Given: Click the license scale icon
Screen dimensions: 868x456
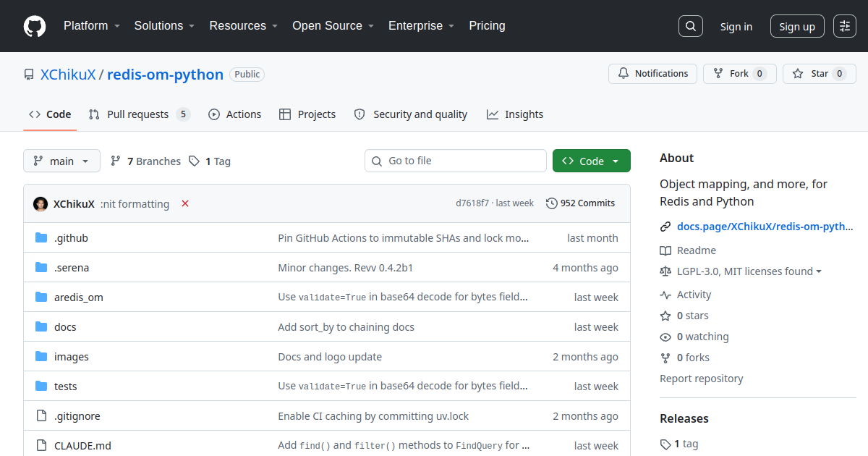Looking at the screenshot, I should click(665, 271).
